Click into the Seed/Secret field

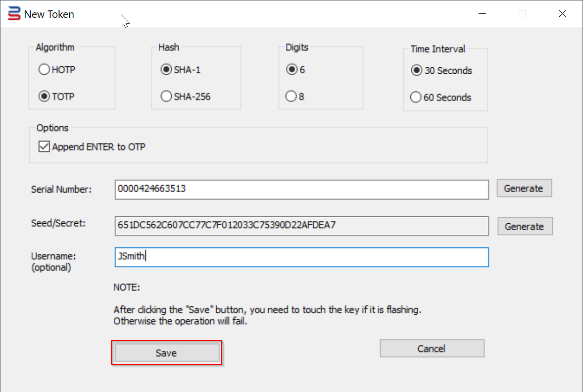click(x=301, y=226)
